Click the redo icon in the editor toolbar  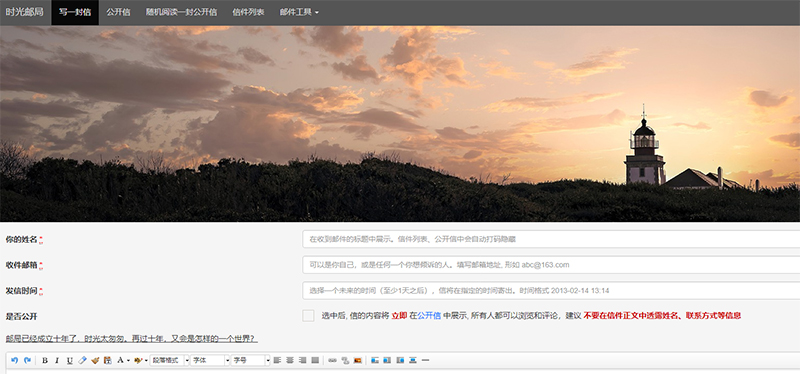[x=28, y=360]
